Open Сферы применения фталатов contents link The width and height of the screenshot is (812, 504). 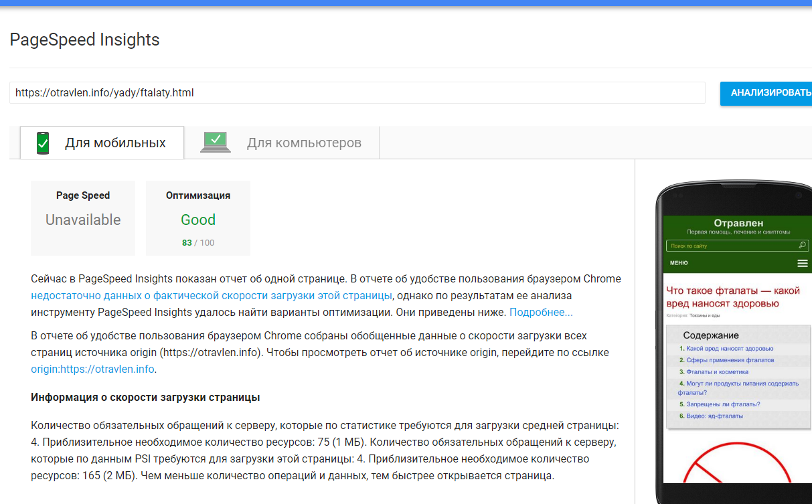click(730, 360)
